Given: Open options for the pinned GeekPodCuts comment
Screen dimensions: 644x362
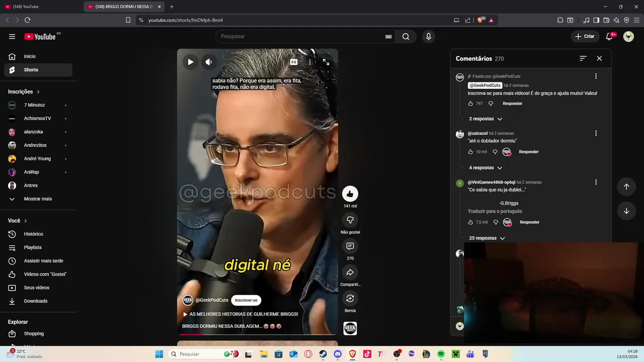Looking at the screenshot, I should 596,76.
